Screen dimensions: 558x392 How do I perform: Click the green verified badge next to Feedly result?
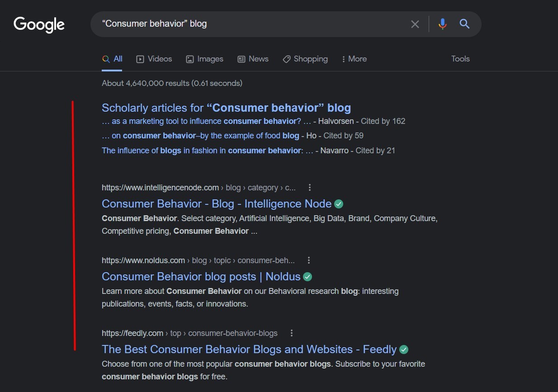pos(403,349)
